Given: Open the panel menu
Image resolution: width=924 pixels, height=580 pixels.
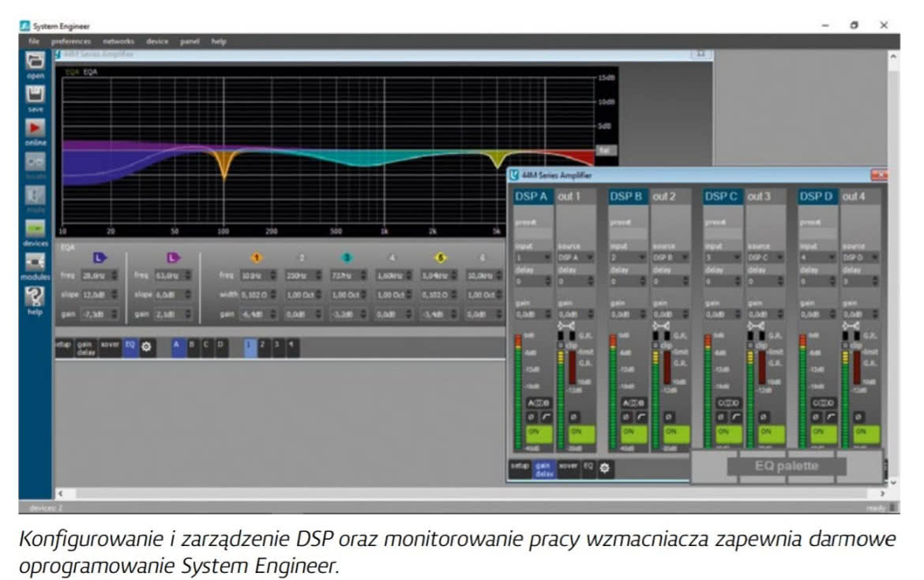Looking at the screenshot, I should click(x=190, y=41).
